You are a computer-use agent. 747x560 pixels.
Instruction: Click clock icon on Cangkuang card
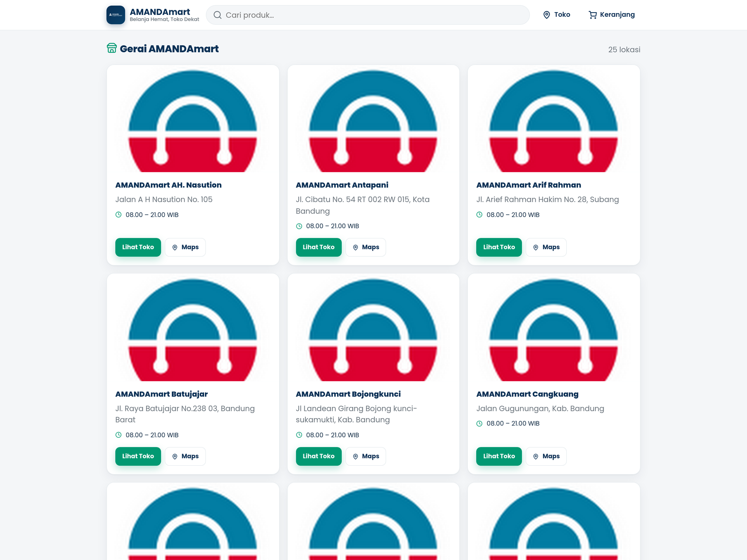coord(479,424)
